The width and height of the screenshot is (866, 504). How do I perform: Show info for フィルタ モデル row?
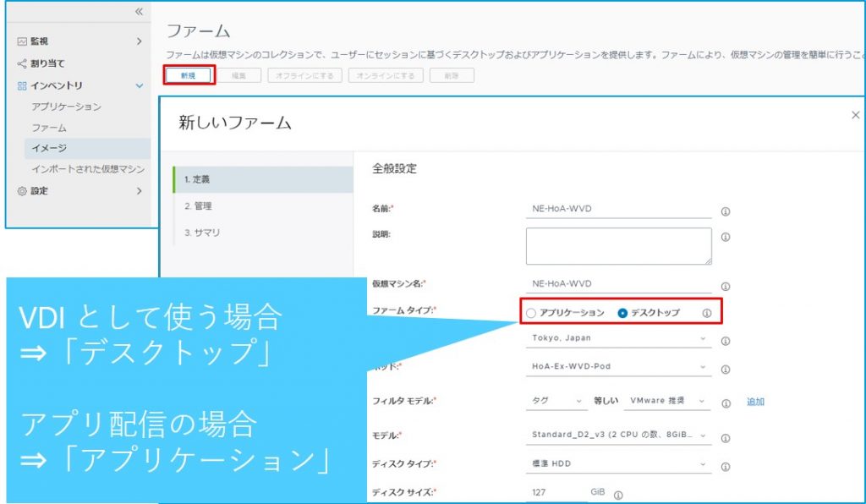pos(726,403)
